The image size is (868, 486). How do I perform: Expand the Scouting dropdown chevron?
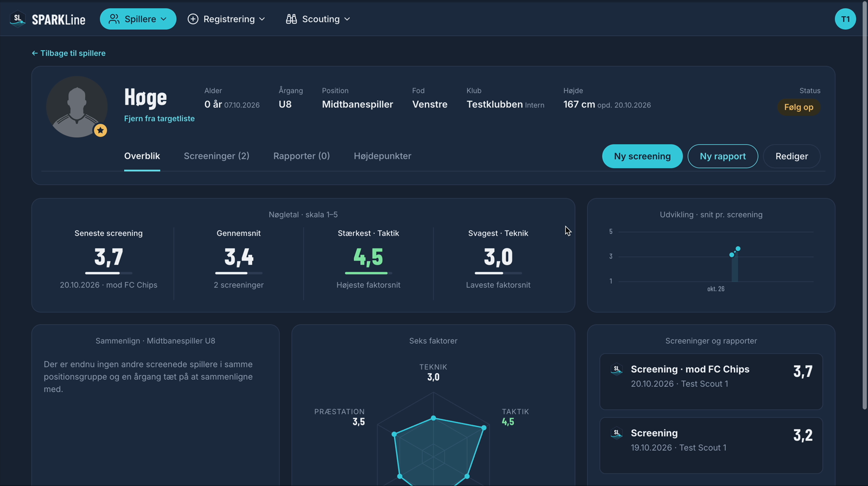coord(347,19)
